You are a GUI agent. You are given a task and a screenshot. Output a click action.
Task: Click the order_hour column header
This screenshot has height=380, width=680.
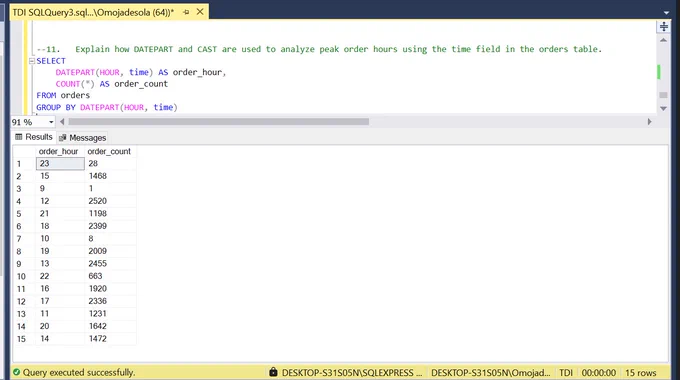(60, 151)
